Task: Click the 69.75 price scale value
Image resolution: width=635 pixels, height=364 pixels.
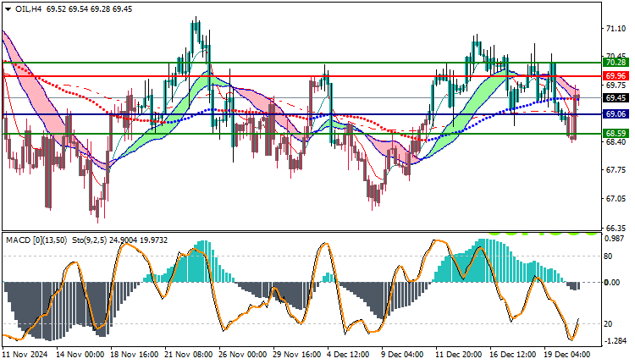Action: tap(616, 85)
